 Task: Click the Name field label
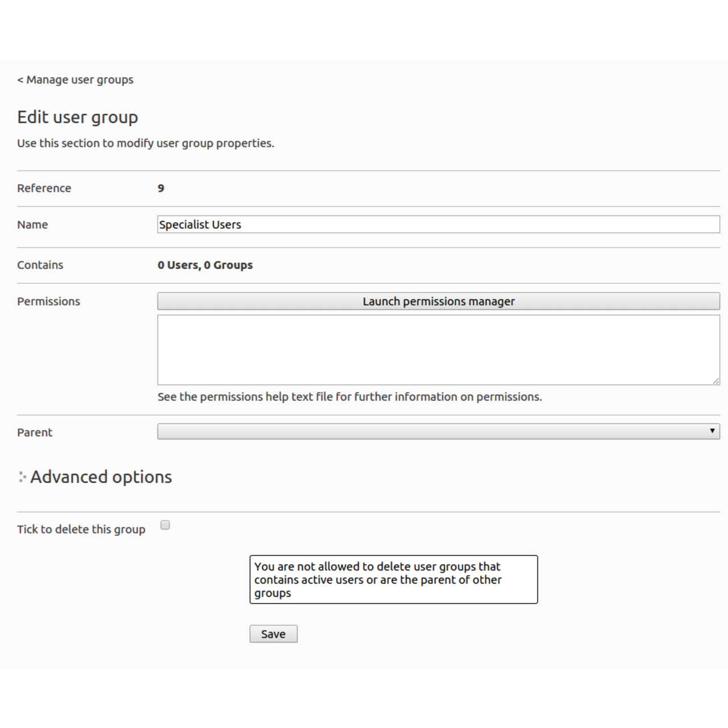[32, 225]
